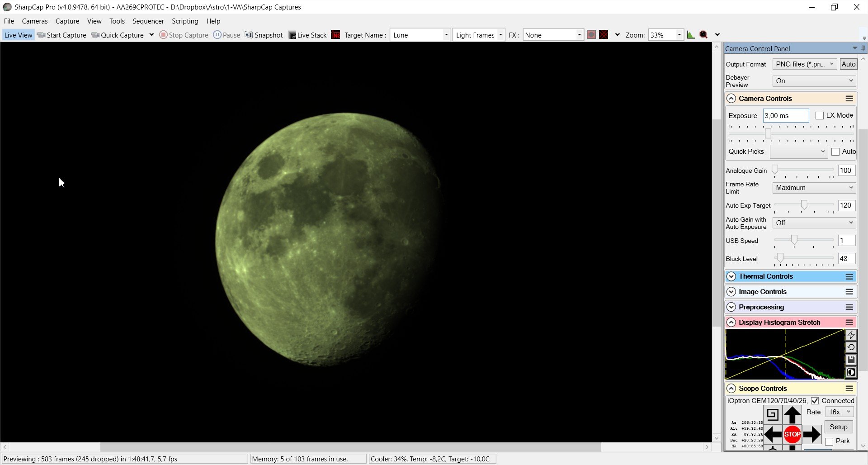The image size is (868, 465).
Task: Check the Park checkbox
Action: [x=829, y=441]
